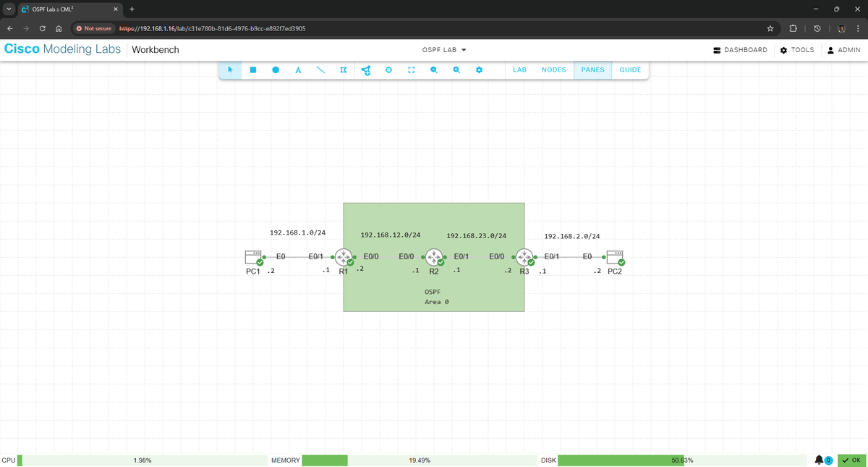Open a new browser tab
The image size is (868, 467).
point(132,9)
